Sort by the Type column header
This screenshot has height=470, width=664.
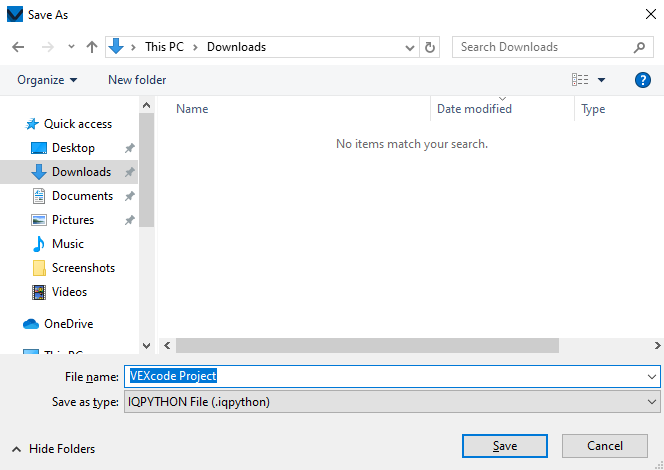593,109
